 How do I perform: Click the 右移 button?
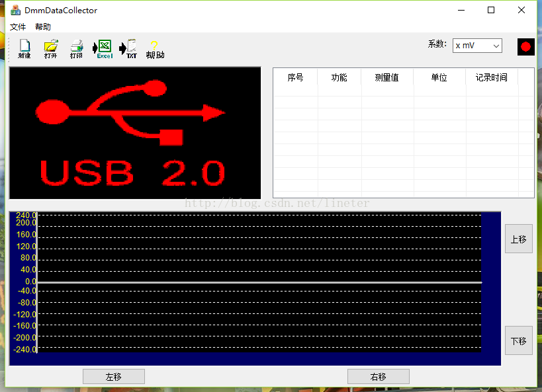click(x=378, y=376)
